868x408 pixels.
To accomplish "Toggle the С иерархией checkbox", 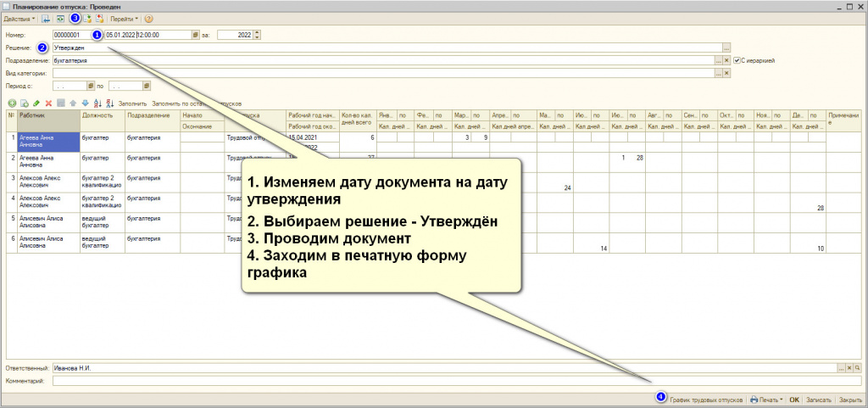I will click(x=737, y=60).
